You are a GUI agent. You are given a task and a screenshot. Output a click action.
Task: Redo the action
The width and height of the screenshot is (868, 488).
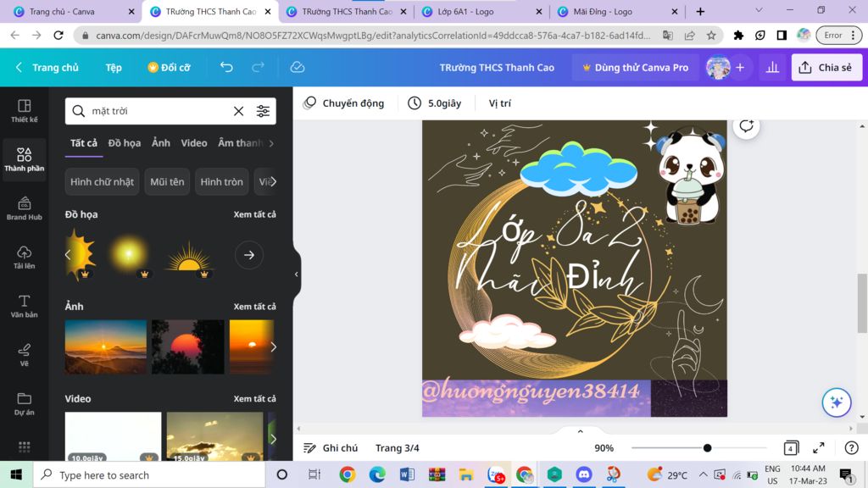258,67
